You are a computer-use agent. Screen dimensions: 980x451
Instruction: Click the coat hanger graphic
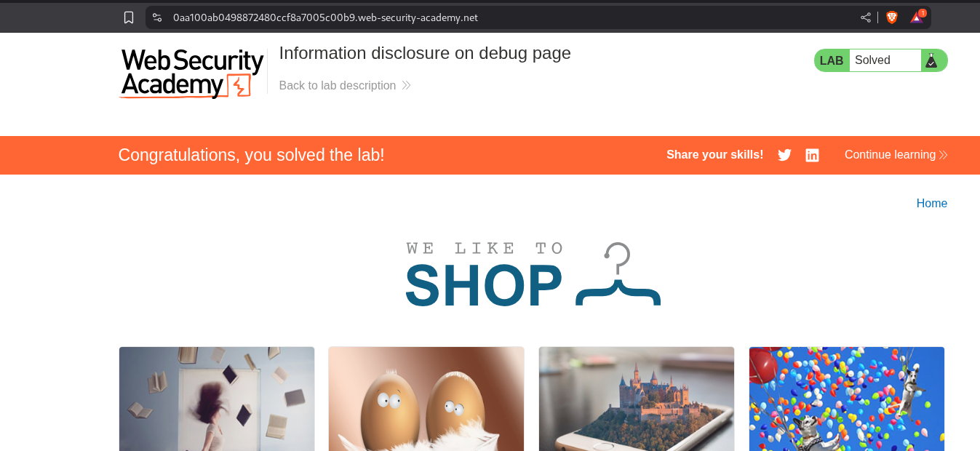tap(618, 274)
